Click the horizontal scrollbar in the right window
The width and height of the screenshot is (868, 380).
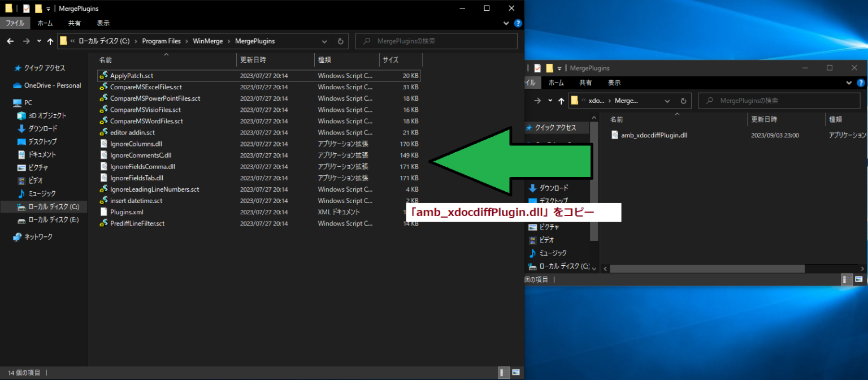click(x=706, y=269)
